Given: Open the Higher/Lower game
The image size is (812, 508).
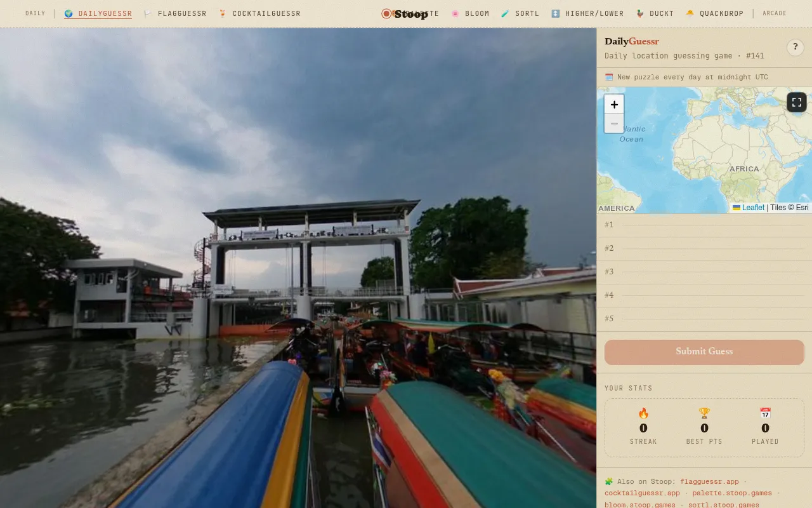Looking at the screenshot, I should coord(587,13).
